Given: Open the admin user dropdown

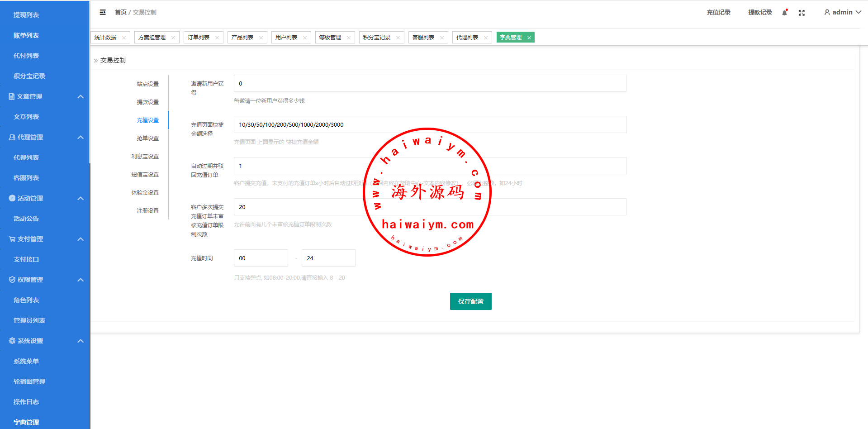Looking at the screenshot, I should [842, 12].
